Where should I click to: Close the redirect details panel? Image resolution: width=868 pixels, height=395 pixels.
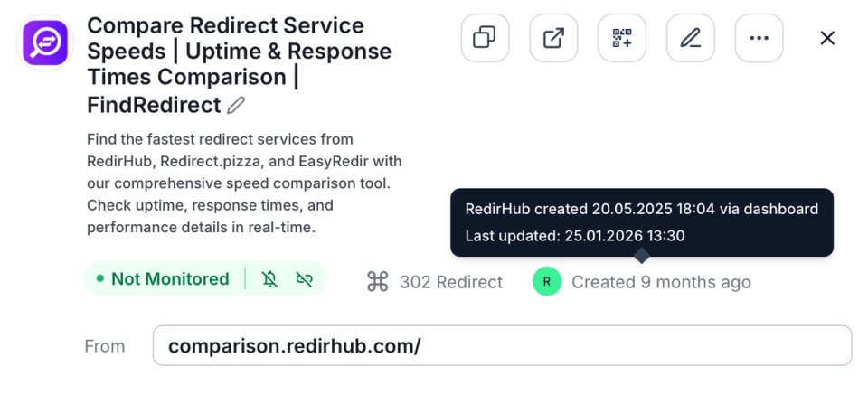(827, 38)
